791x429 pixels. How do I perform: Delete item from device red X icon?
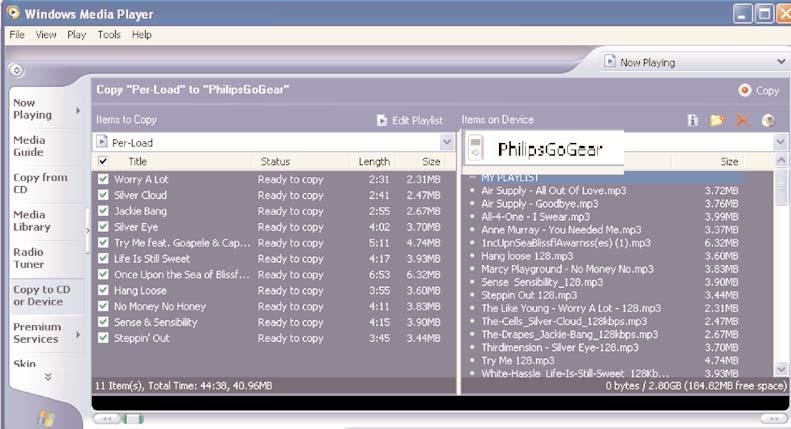tap(743, 120)
